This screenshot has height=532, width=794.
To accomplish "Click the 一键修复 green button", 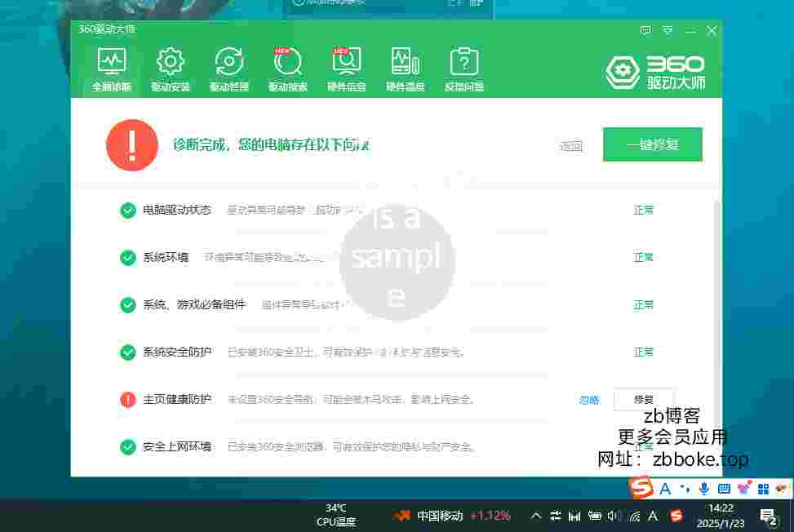I will (652, 144).
